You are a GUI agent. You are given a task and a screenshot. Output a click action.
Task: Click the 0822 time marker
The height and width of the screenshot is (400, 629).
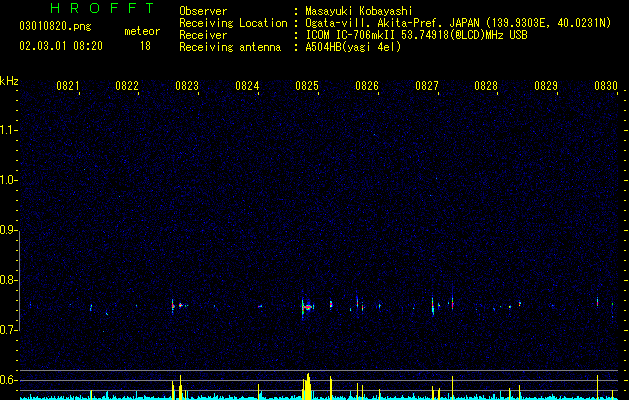point(127,86)
